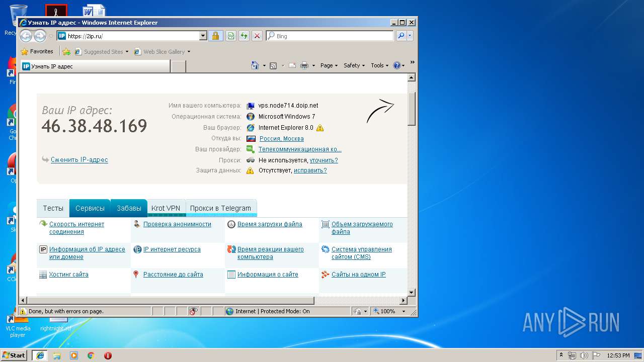Image resolution: width=644 pixels, height=362 pixels.
Task: Add page to Favorites bar icon
Action: coord(66,51)
